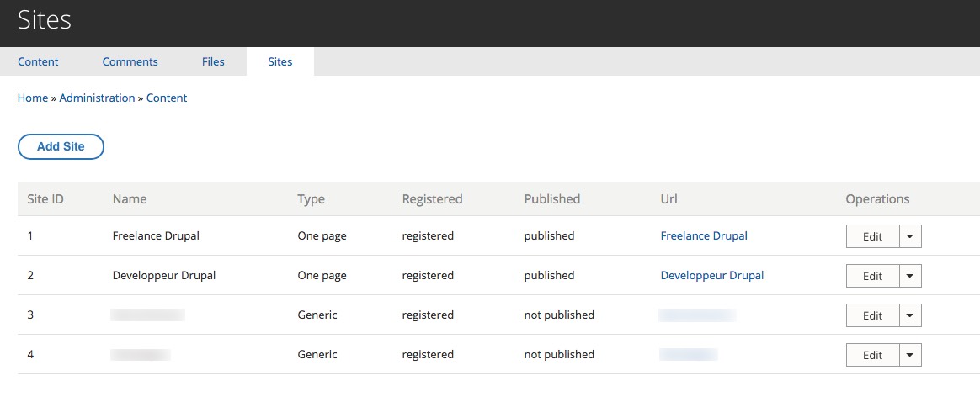Click 'registered' in Freelance Drupal row
Screen dimensions: 980x407
429,236
